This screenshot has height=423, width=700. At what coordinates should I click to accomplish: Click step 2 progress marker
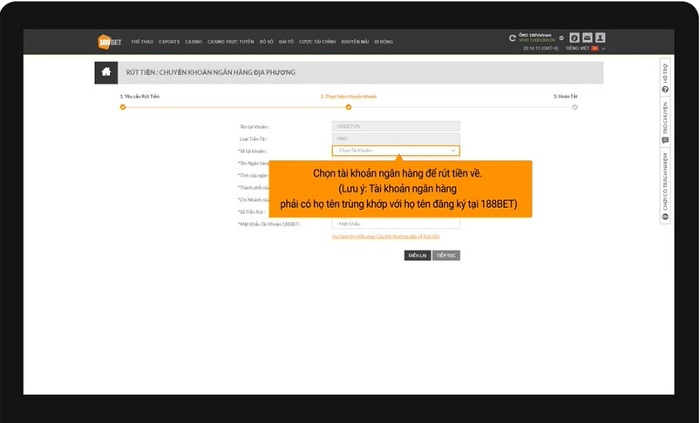click(349, 106)
